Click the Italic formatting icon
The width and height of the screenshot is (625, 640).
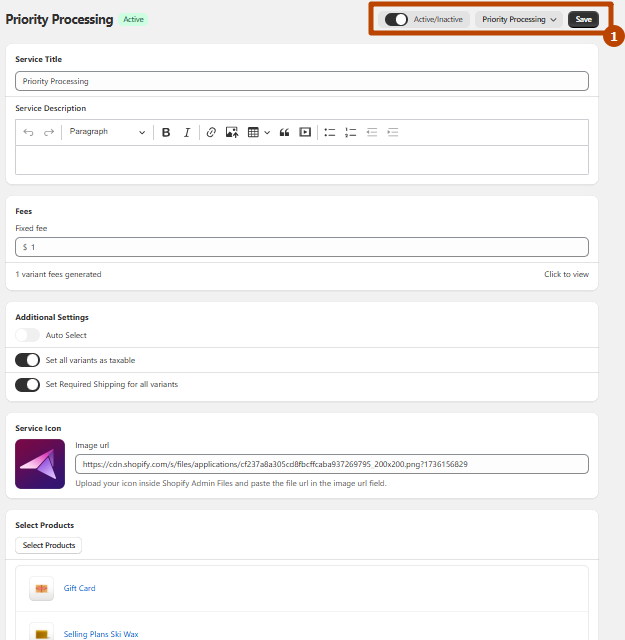click(186, 132)
